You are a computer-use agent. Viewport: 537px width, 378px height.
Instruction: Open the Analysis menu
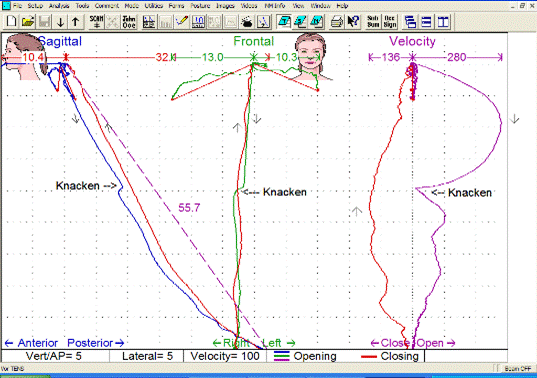[x=59, y=5]
